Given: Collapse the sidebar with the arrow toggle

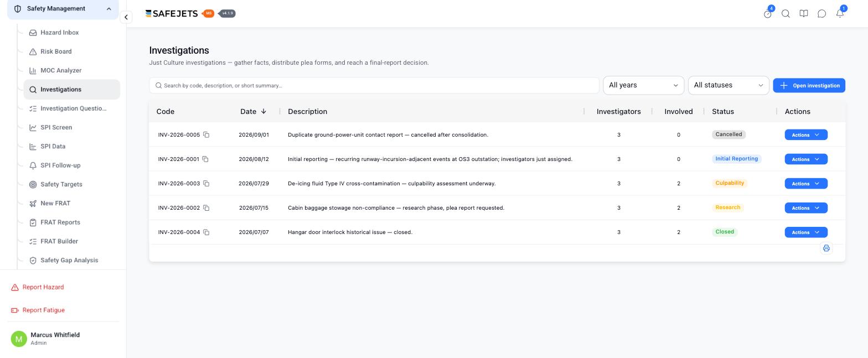Looking at the screenshot, I should pyautogui.click(x=126, y=17).
